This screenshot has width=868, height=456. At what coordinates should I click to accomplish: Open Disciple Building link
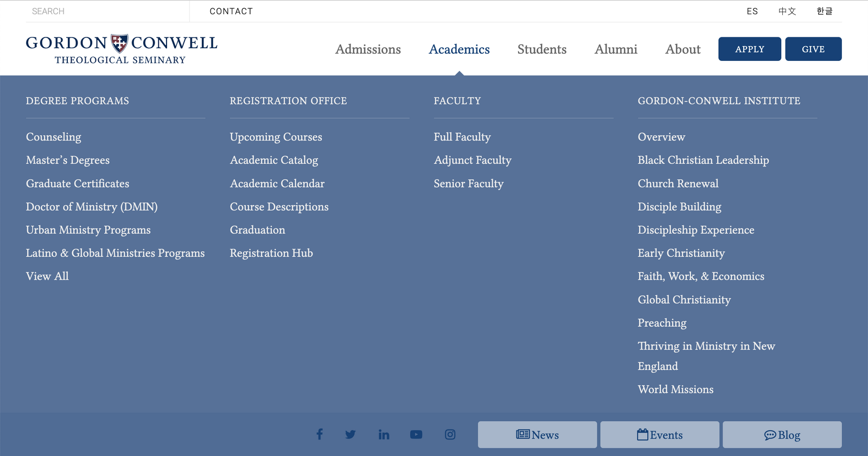coord(680,207)
